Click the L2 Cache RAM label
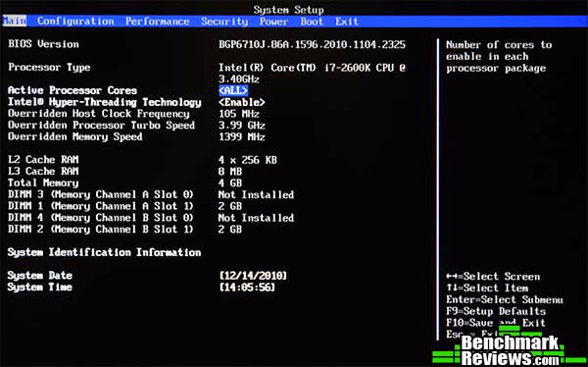 pyautogui.click(x=43, y=160)
